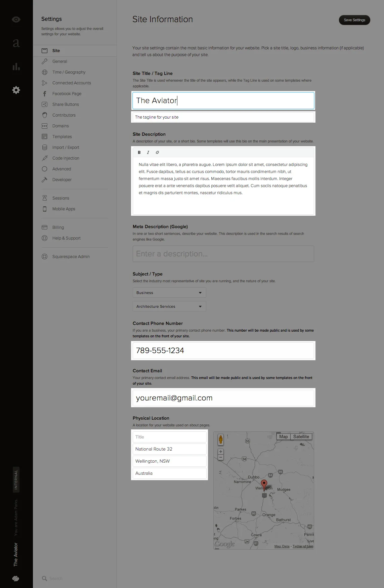Click the eye preview icon in left rail
The height and width of the screenshot is (588, 384).
(x=16, y=19)
